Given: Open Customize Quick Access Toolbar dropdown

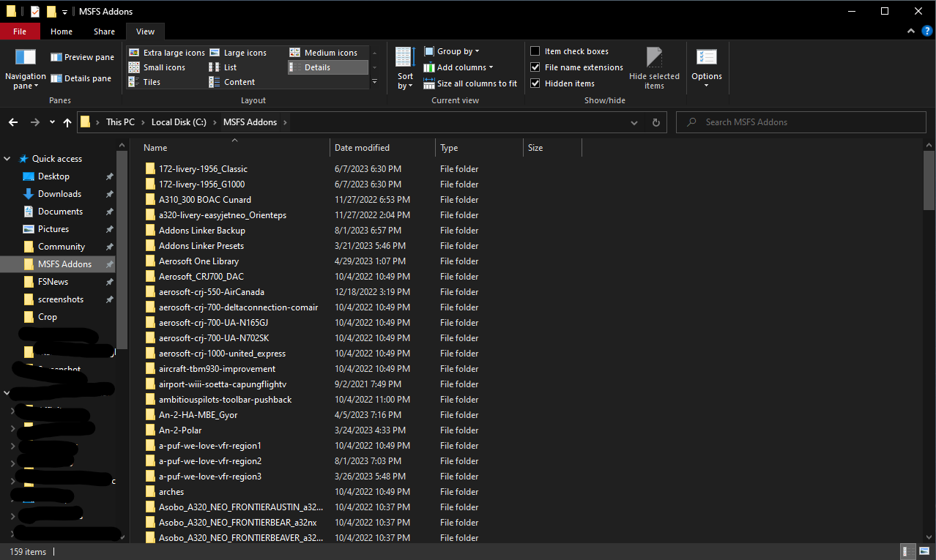Looking at the screenshot, I should tap(64, 12).
